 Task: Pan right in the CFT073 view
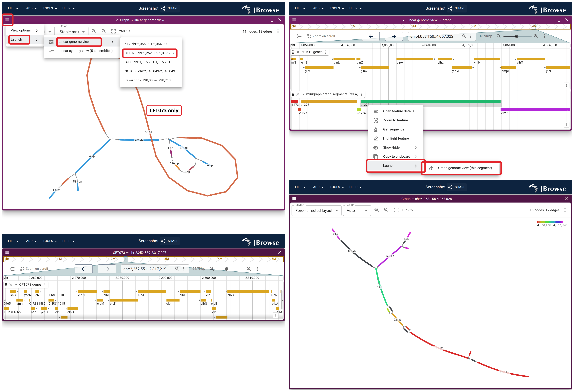(107, 269)
